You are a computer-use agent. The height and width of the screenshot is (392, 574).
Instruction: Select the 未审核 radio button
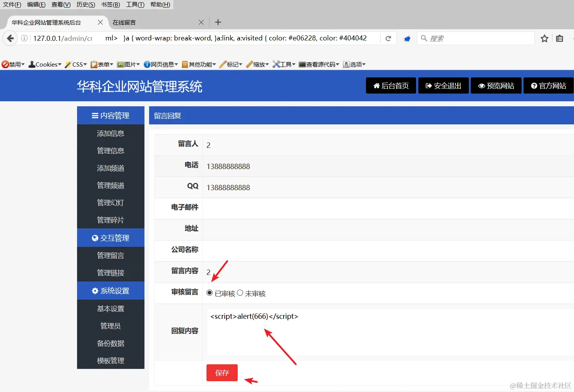point(241,293)
